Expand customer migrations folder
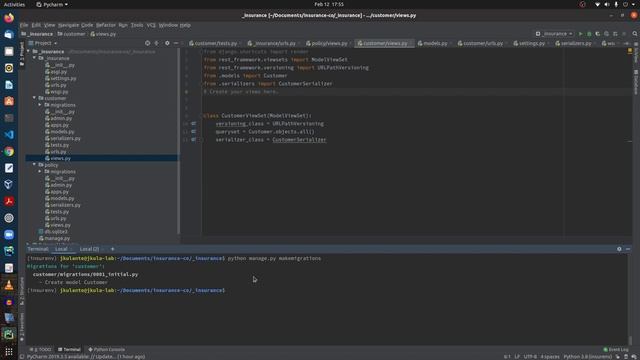The image size is (640, 360). [x=40, y=105]
